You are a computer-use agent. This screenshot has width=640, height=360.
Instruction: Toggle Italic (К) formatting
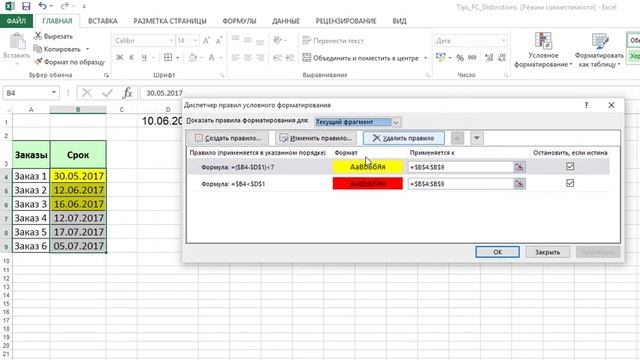[131, 58]
